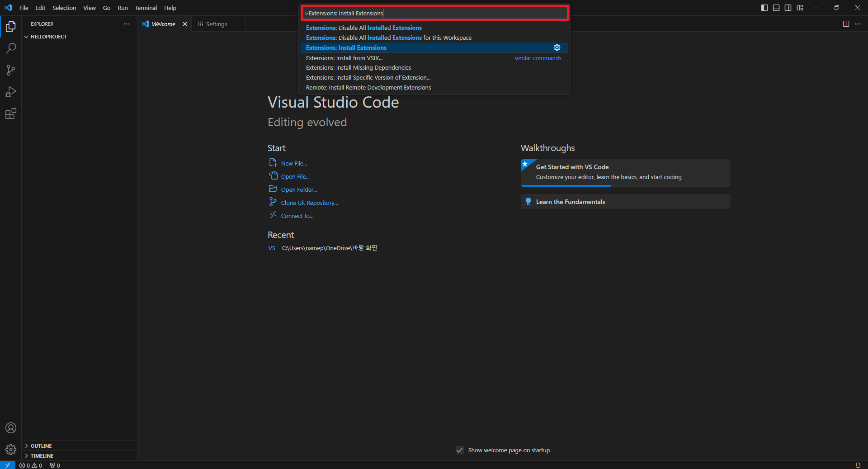The width and height of the screenshot is (868, 469).
Task: Configure keybinding gear for Install Extensions command
Action: click(x=557, y=47)
